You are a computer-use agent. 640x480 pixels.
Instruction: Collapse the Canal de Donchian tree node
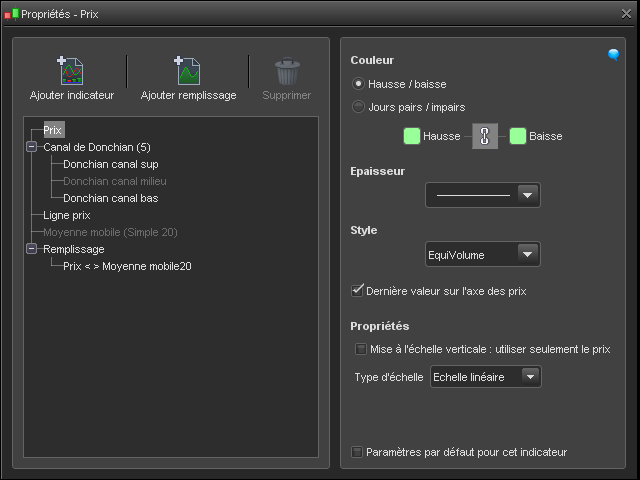pos(32,147)
